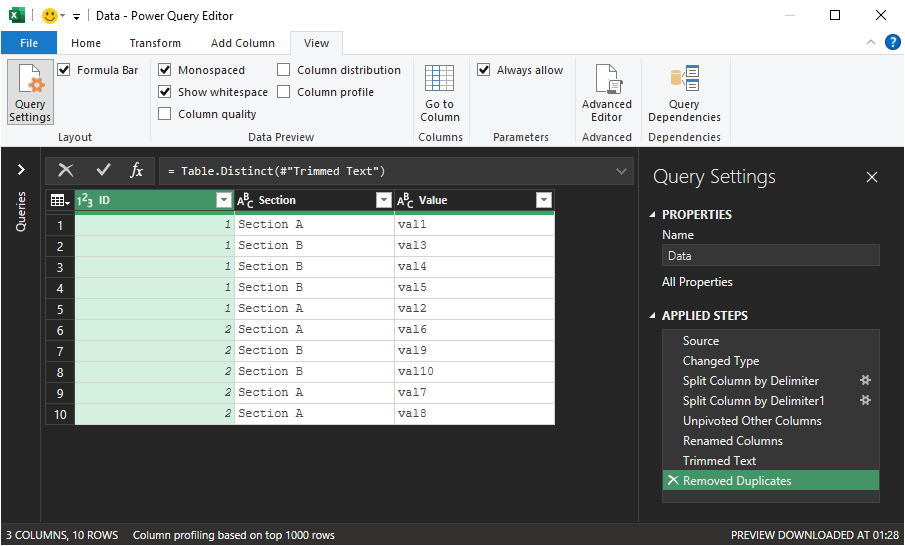Click the vertical Queries pane label
The image size is (905, 546).
pos(21,211)
